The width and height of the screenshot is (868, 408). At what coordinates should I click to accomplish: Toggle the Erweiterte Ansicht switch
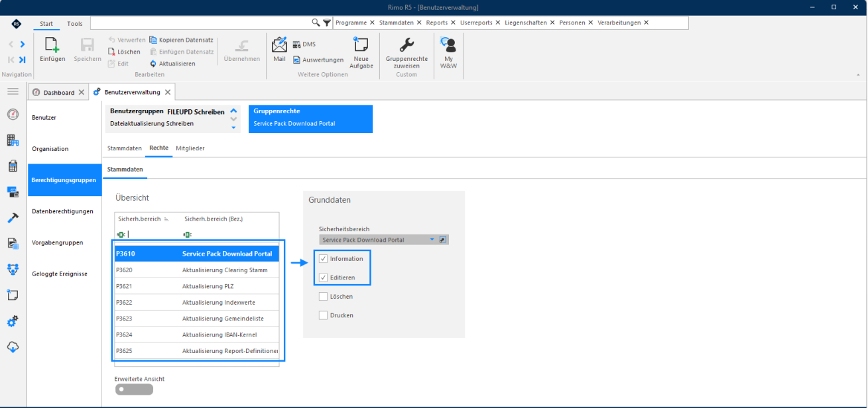[134, 389]
